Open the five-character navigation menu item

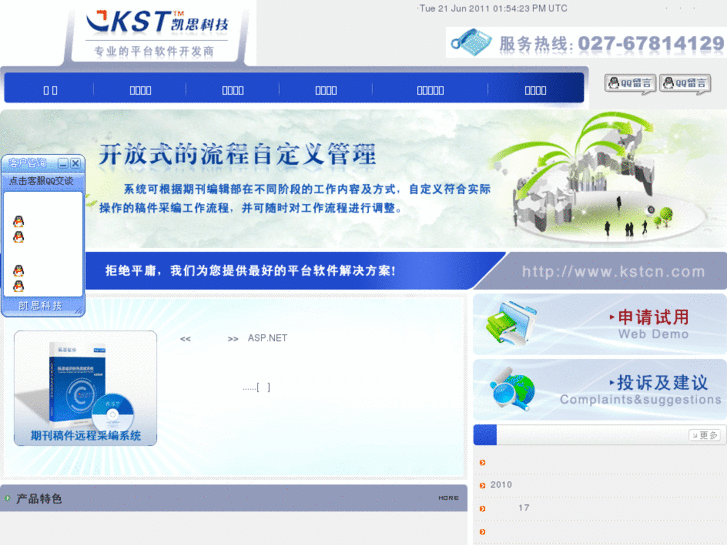click(430, 90)
